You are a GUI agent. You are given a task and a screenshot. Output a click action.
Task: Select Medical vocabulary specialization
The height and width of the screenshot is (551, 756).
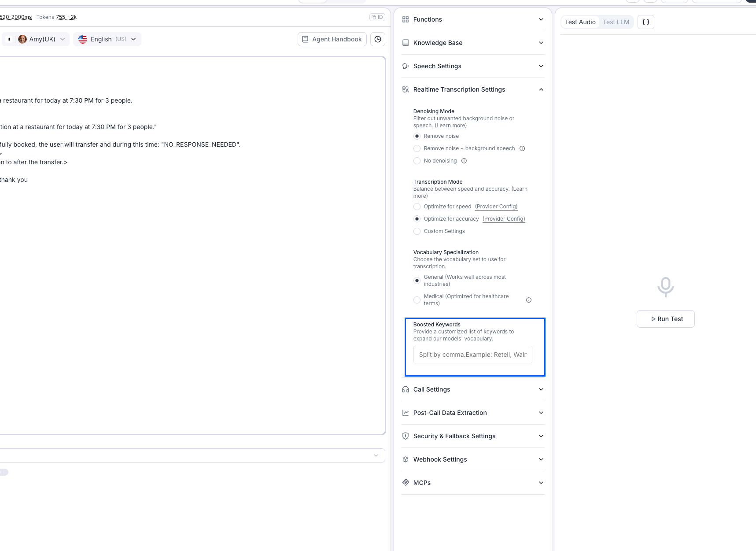[x=417, y=300]
